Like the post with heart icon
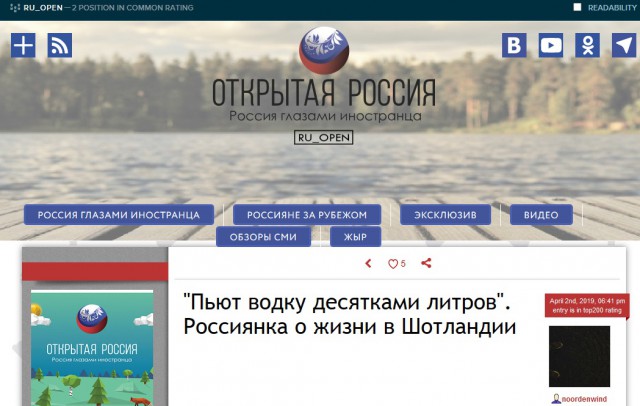 point(393,264)
